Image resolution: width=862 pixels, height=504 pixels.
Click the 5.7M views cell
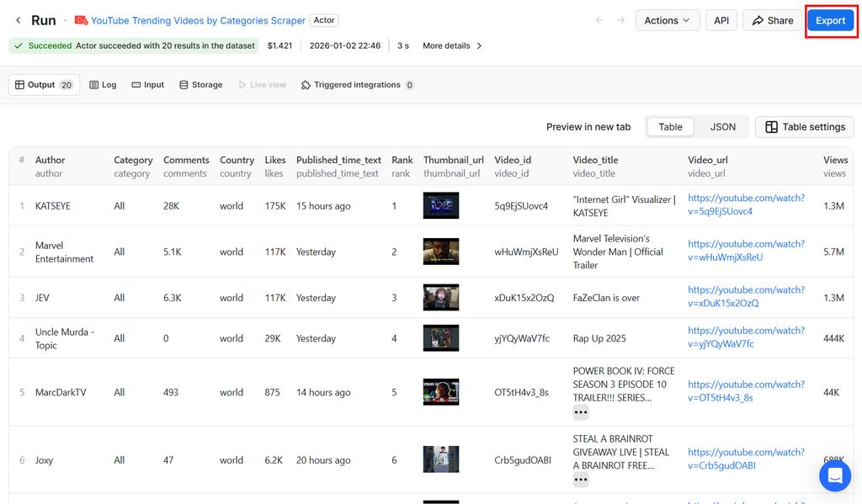tap(833, 252)
